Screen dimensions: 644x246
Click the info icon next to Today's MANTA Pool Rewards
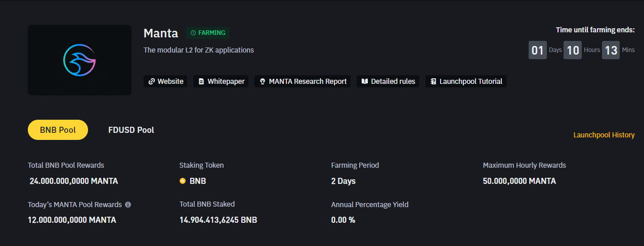coord(128,205)
